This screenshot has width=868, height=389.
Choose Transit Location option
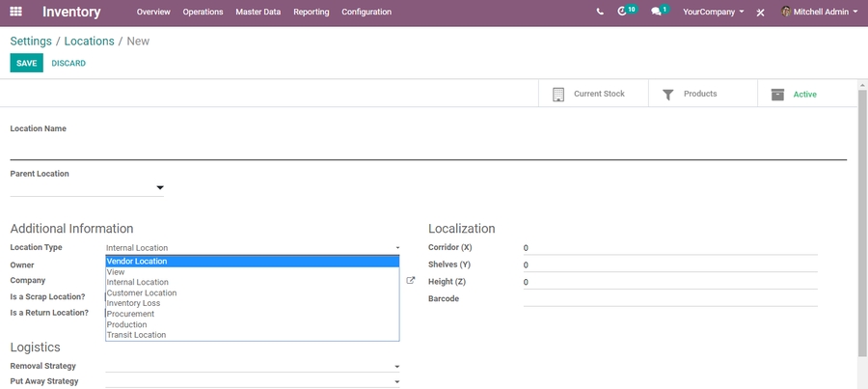coord(136,335)
